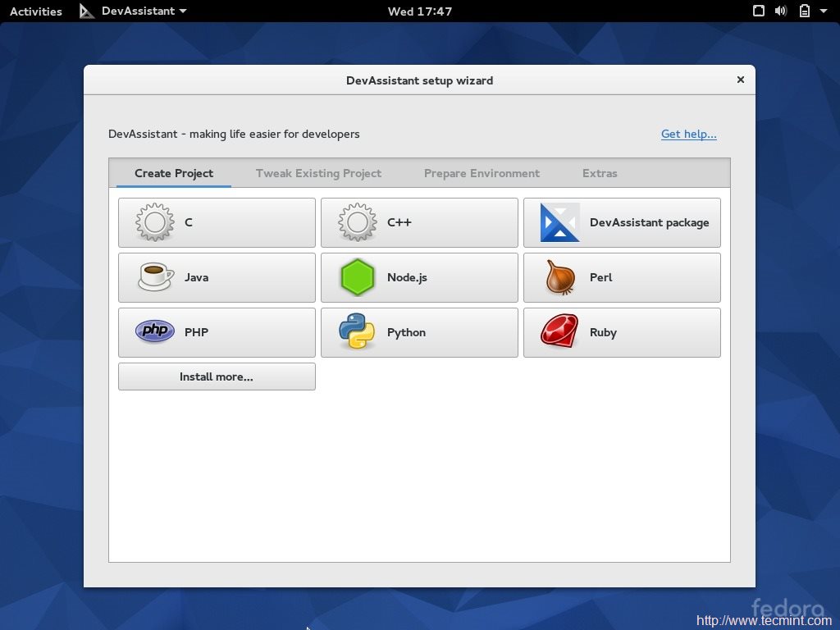Click the DevAssistant package icon
The height and width of the screenshot is (630, 840).
click(559, 221)
